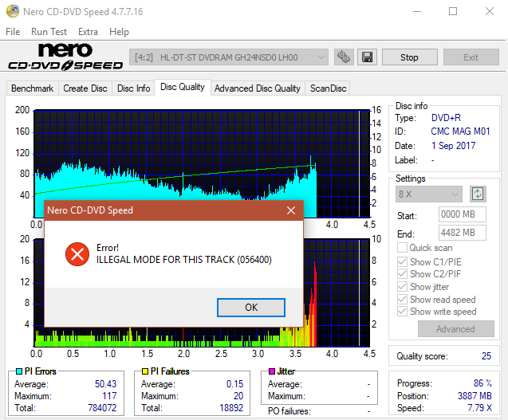The height and width of the screenshot is (420, 508).
Task: Click the floppy disk save icon
Action: (367, 57)
